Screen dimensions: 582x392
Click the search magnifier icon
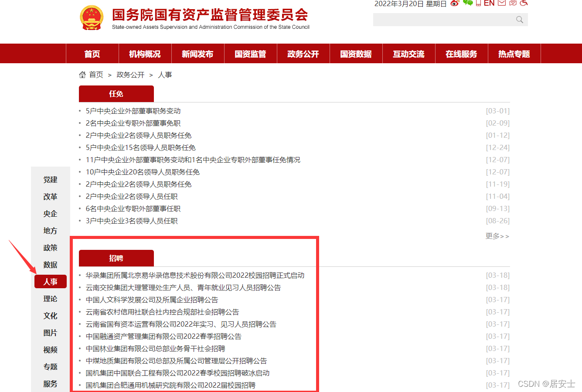coord(519,20)
